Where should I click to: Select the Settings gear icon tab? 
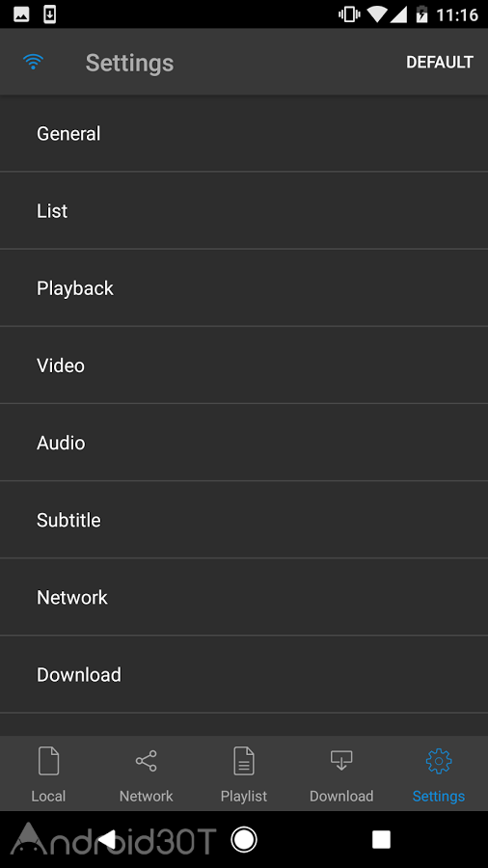[x=439, y=761]
